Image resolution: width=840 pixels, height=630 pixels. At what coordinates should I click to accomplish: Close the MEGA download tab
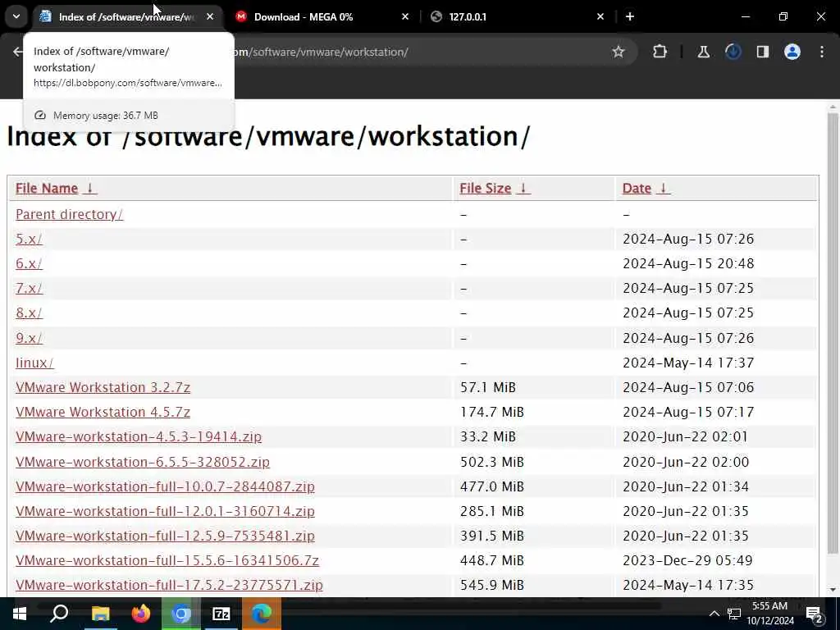(405, 16)
